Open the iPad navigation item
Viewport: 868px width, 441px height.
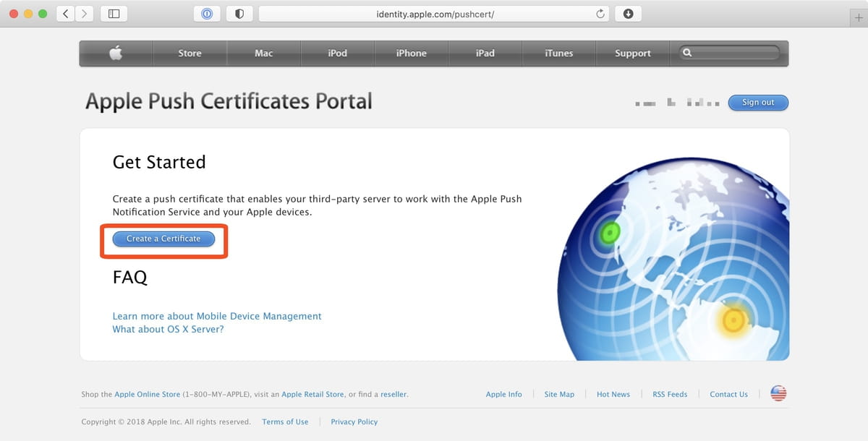pyautogui.click(x=485, y=53)
